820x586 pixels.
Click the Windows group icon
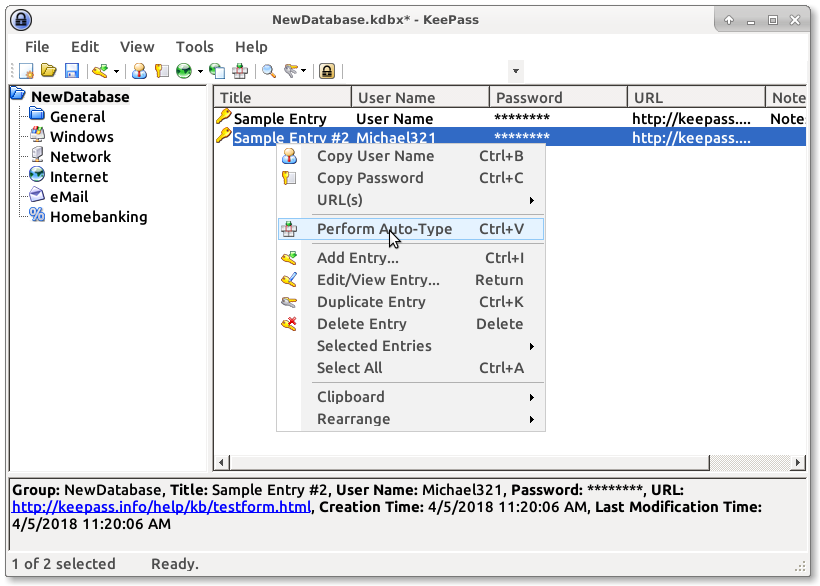(37, 135)
